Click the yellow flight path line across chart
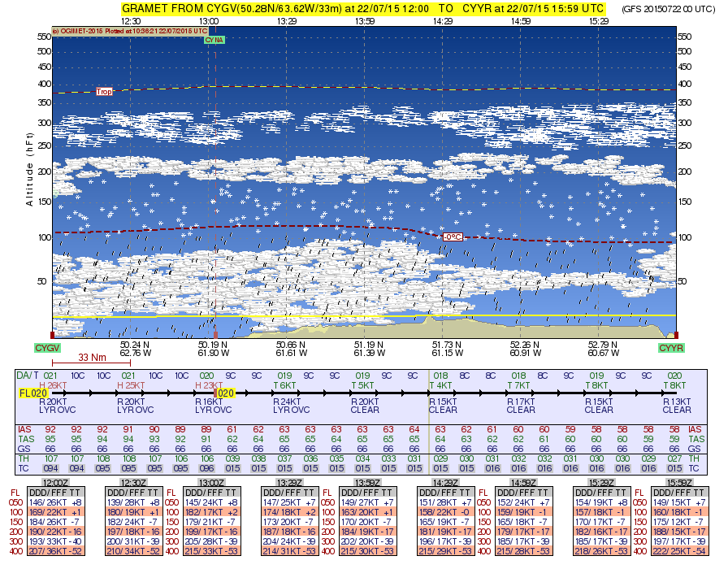The width and height of the screenshot is (728, 569). [x=364, y=315]
